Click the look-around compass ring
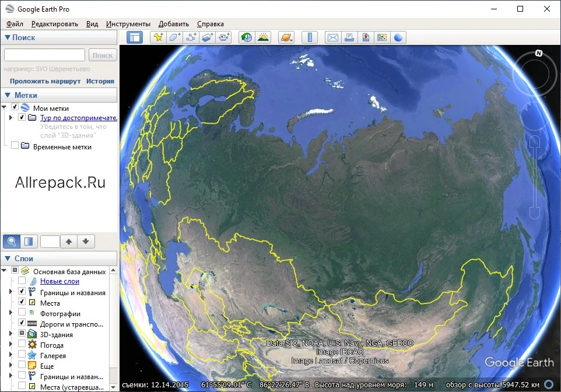561x392 pixels. click(x=534, y=73)
